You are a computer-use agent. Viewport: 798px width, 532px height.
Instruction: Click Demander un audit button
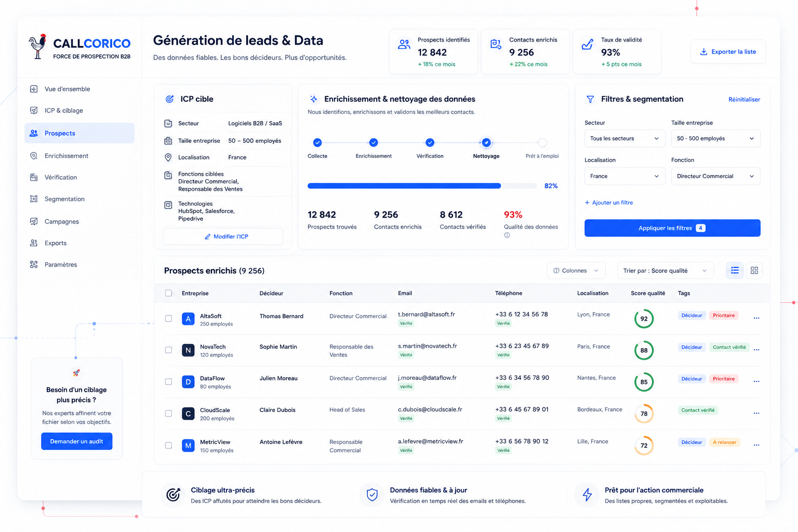pos(77,441)
